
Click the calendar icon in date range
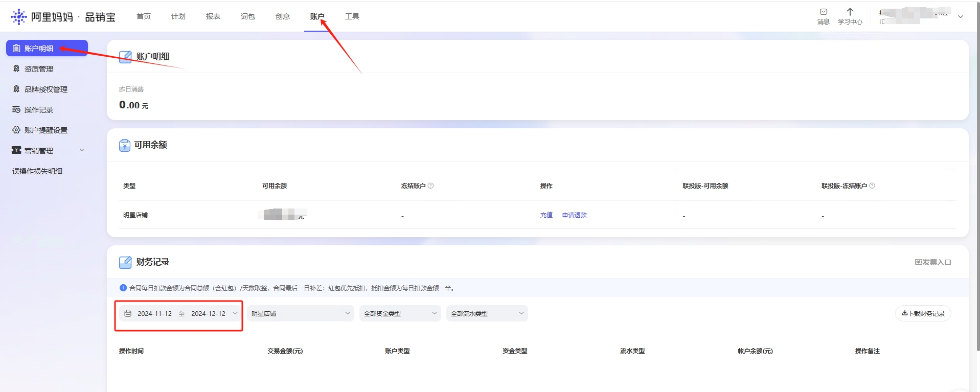pos(128,313)
